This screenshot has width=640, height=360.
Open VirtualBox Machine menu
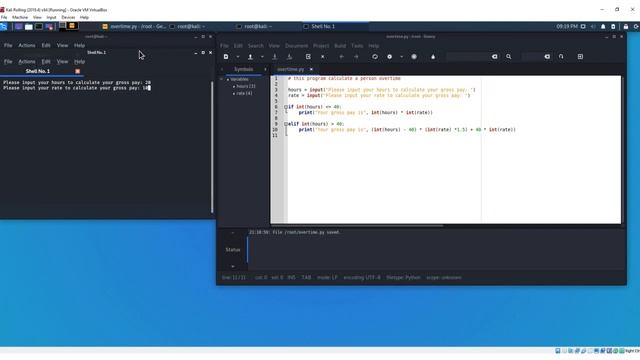tap(20, 18)
